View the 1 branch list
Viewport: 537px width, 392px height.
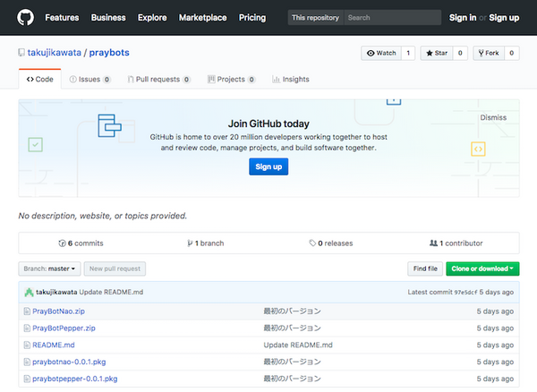click(206, 243)
